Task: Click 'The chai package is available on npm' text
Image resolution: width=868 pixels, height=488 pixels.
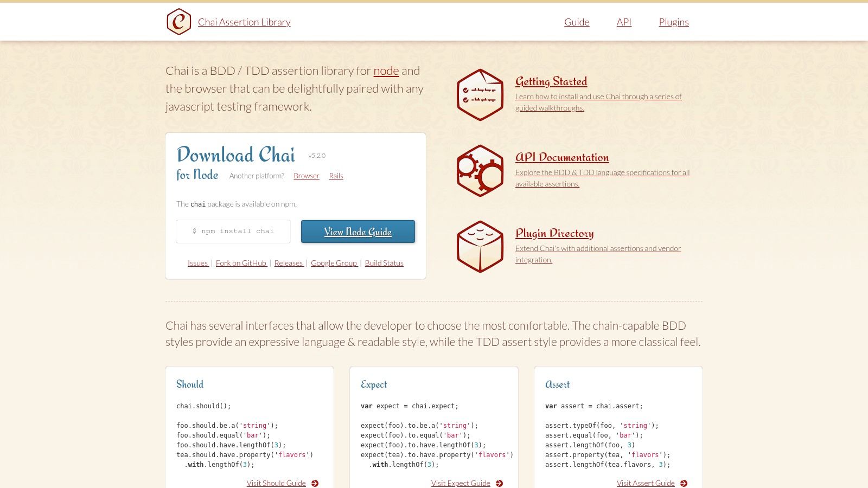Action: point(237,204)
